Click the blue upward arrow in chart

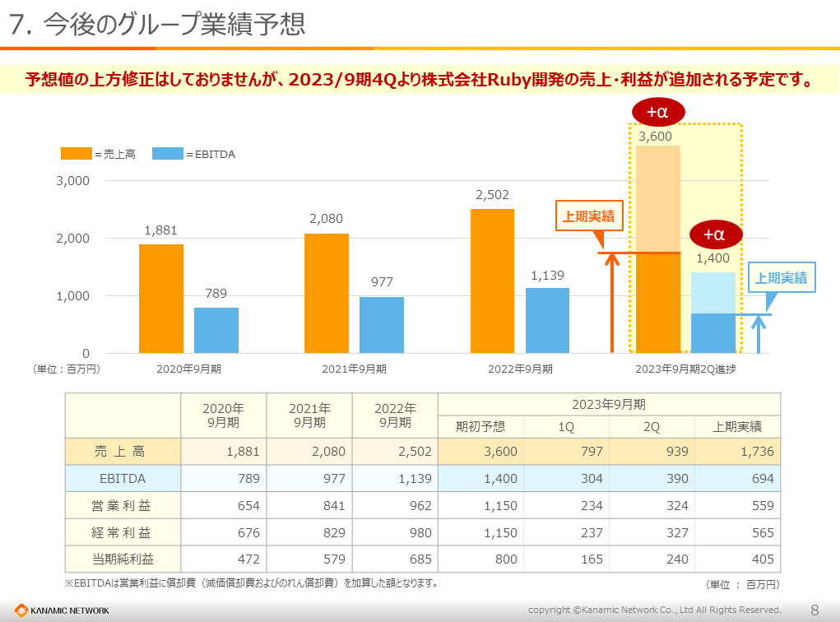pyautogui.click(x=758, y=334)
